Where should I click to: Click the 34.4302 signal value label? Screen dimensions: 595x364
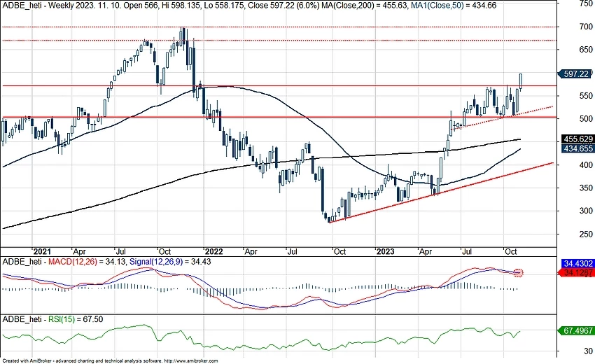[578, 263]
